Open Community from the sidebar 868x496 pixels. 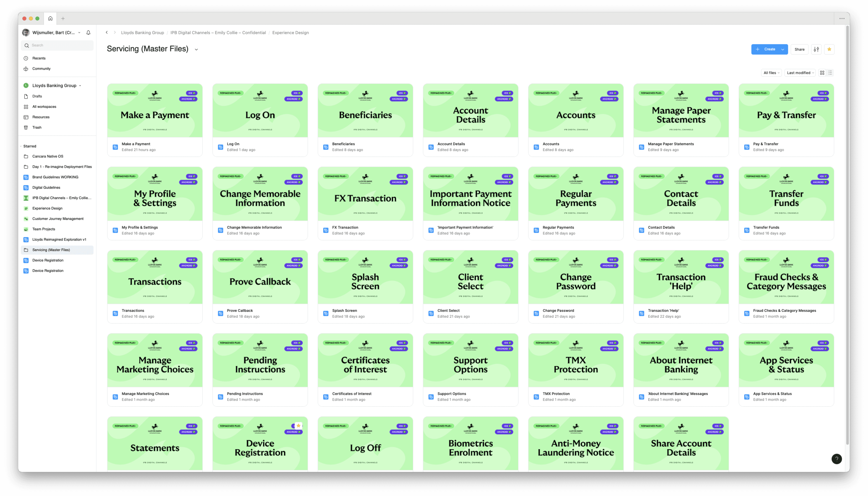coord(41,69)
